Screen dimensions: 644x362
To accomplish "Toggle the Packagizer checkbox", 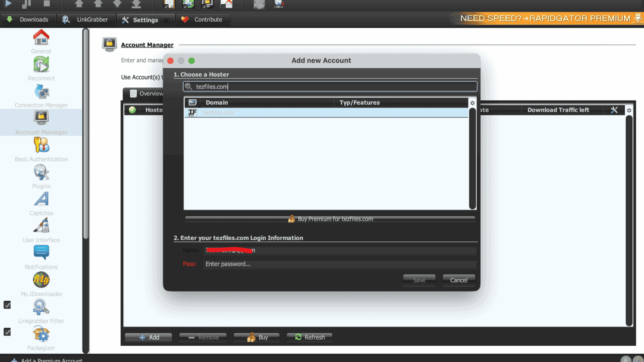I will pos(7,332).
